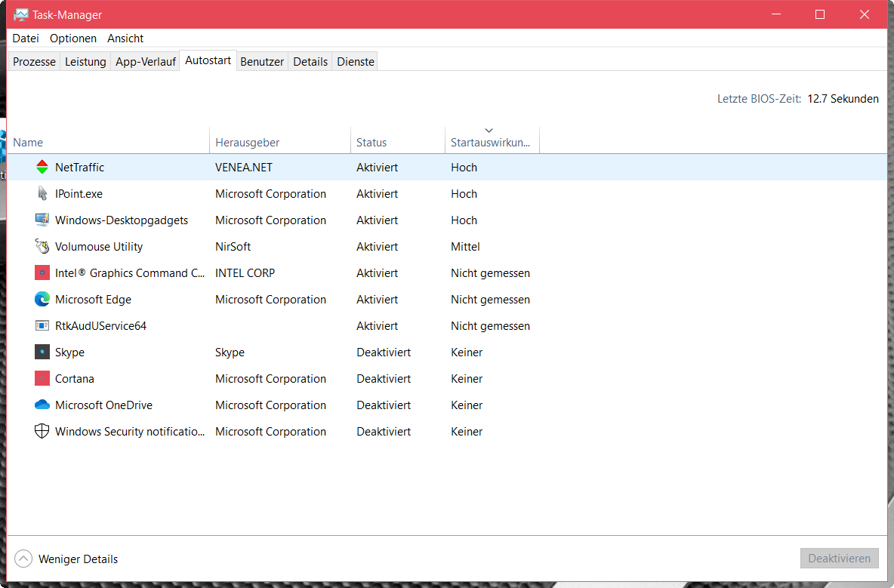Select the NetTraffic row name

coord(79,167)
